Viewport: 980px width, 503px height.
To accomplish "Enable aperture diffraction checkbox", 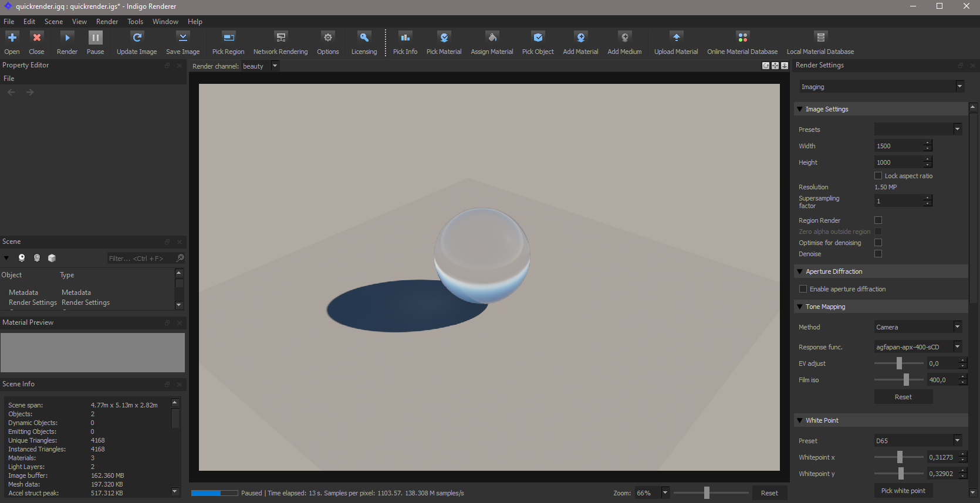I will pos(803,289).
